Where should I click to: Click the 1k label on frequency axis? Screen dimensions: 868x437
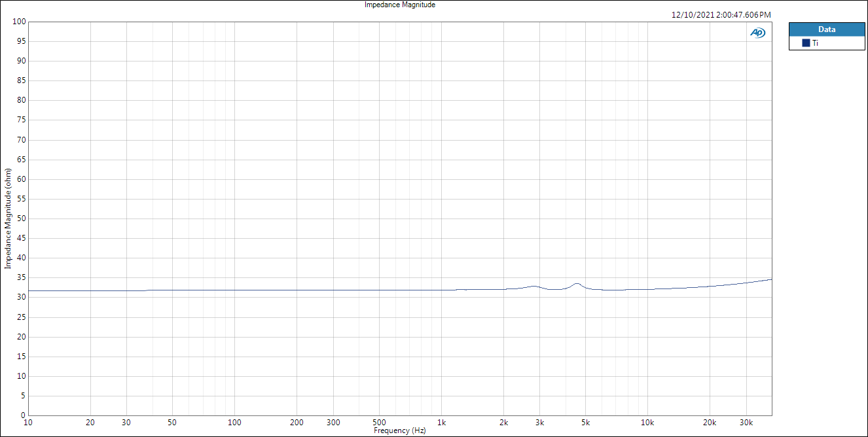click(442, 423)
